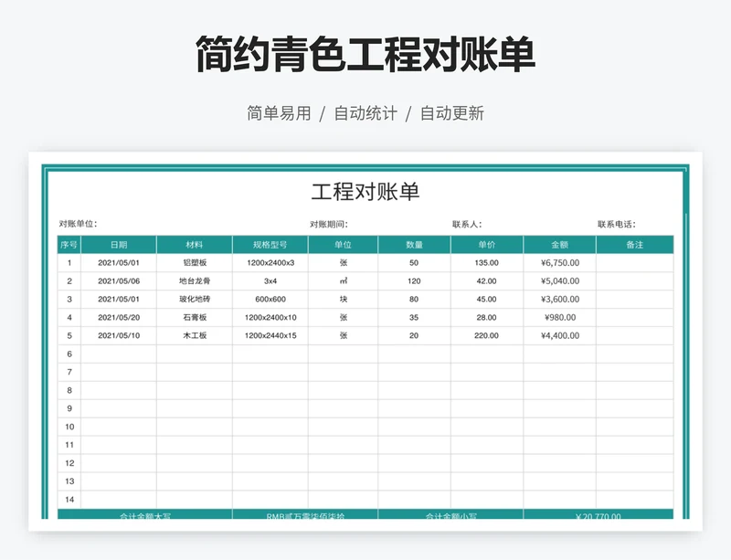Select the sheet title 工程对账单
This screenshot has width=731, height=560.
[365, 192]
